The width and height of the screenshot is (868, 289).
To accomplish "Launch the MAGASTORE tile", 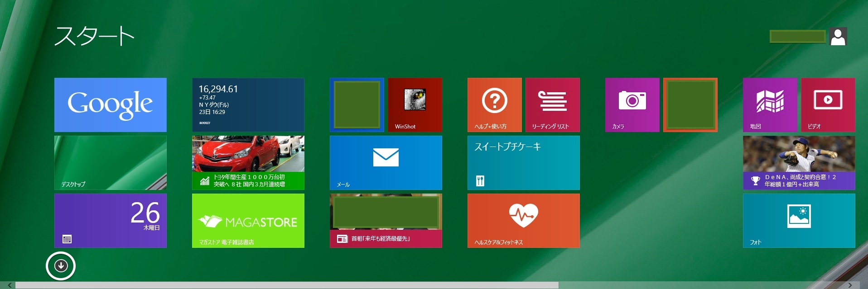I will pyautogui.click(x=248, y=221).
